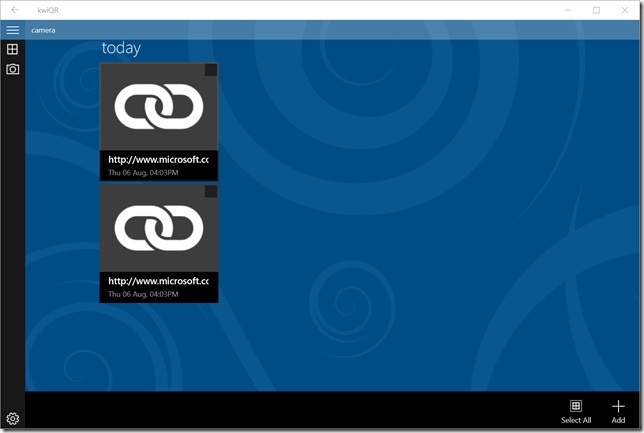Click the bottom tile's microsoft URL text
The height and width of the screenshot is (433, 644).
pos(159,281)
